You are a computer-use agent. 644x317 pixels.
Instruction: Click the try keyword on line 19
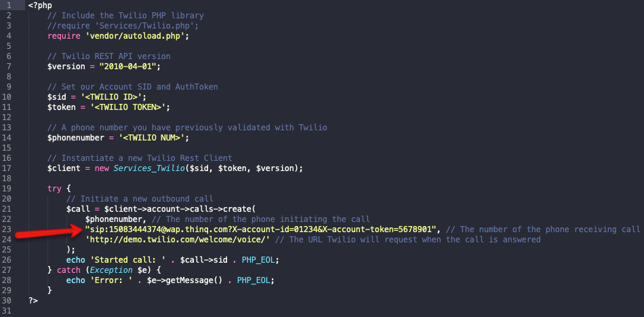54,189
